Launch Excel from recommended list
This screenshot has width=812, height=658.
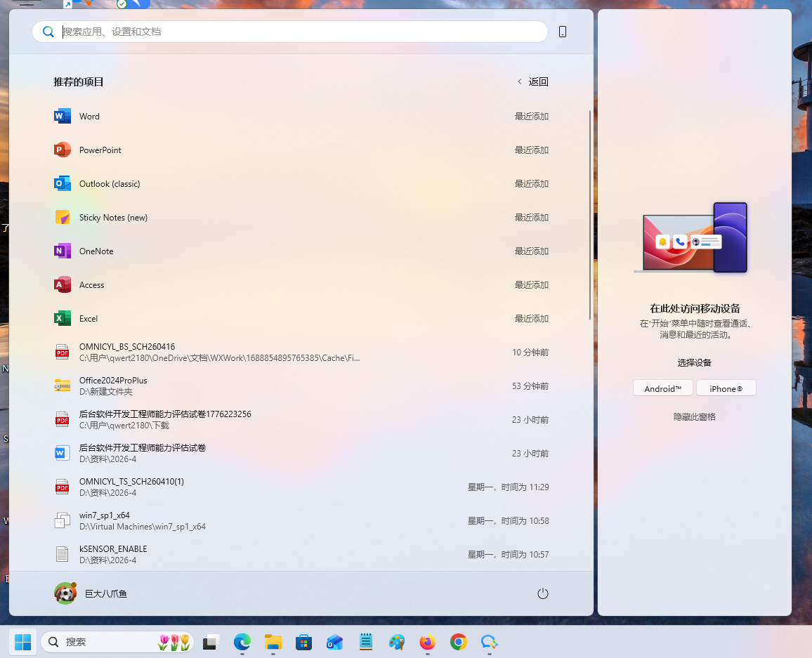click(88, 319)
